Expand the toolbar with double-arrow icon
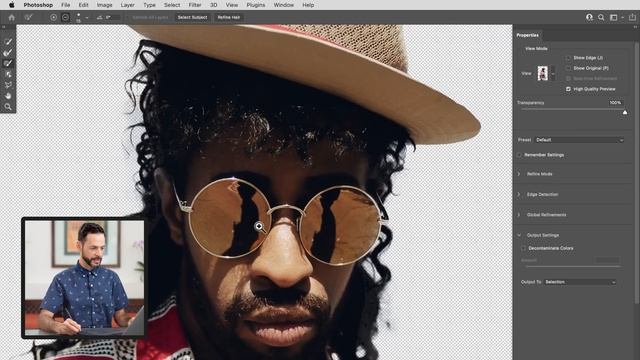The height and width of the screenshot is (360, 640). tap(4, 27)
